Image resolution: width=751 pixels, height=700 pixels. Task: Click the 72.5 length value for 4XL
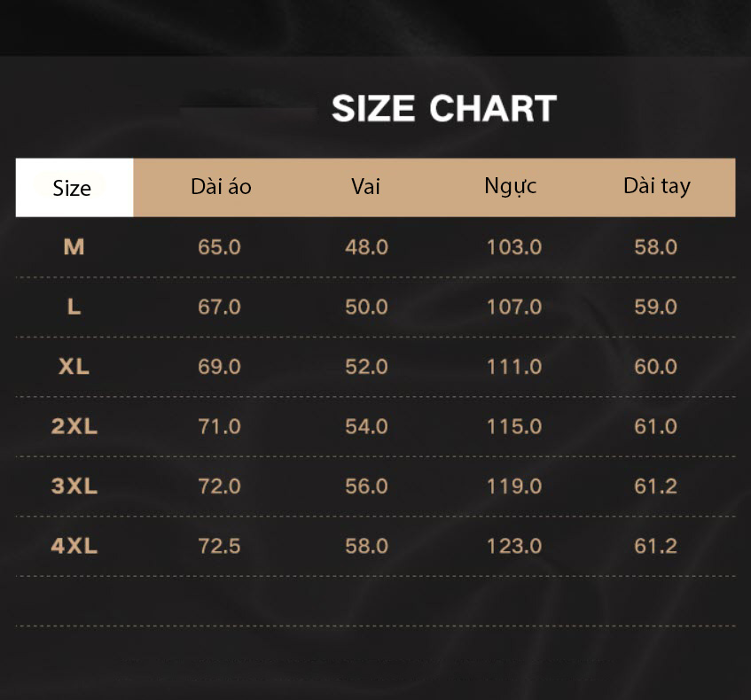point(219,547)
